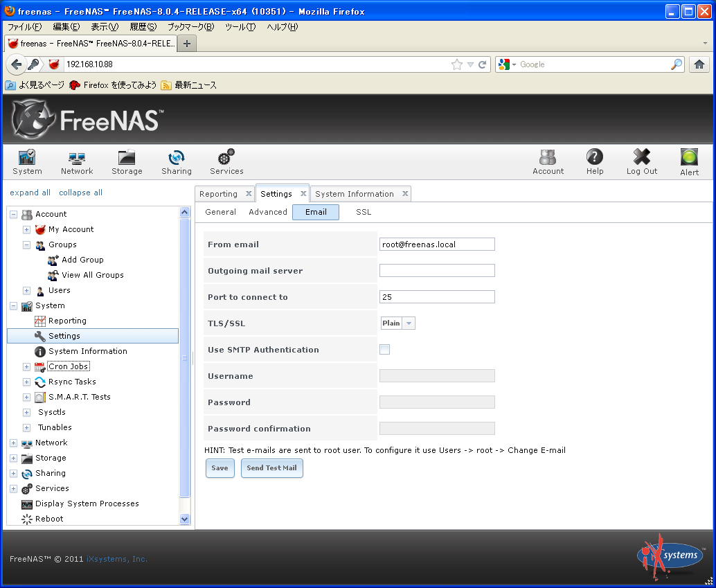716x588 pixels.
Task: Collapse the Groups tree node
Action: (27, 245)
